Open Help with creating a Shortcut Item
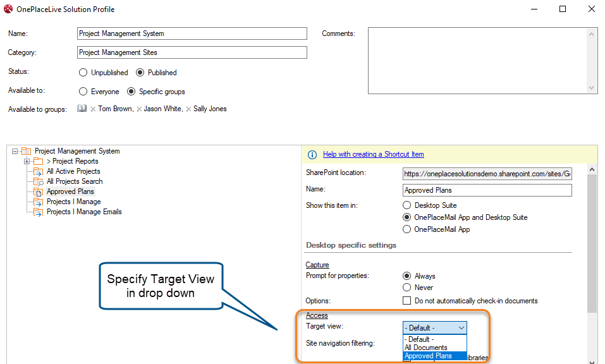Screen dimensions: 605x364 373,154
